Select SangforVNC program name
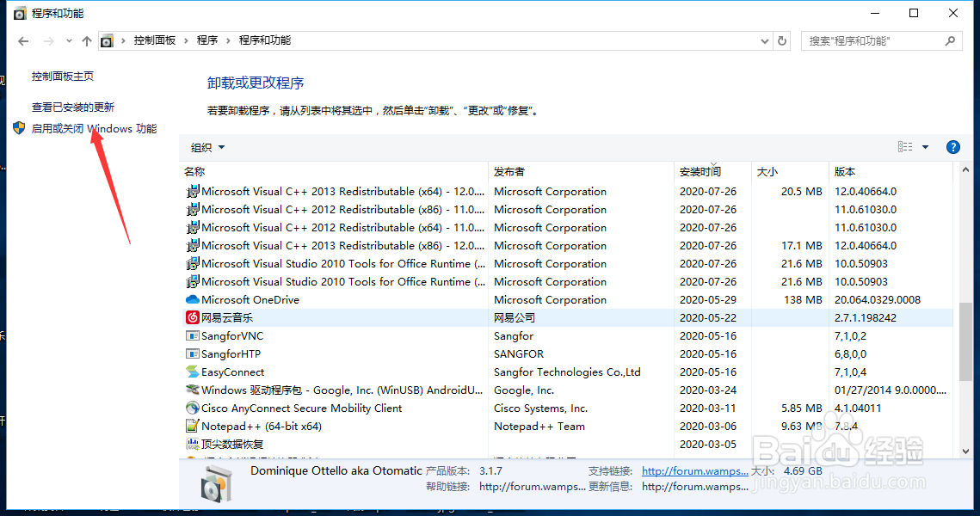The image size is (980, 516). (x=231, y=336)
